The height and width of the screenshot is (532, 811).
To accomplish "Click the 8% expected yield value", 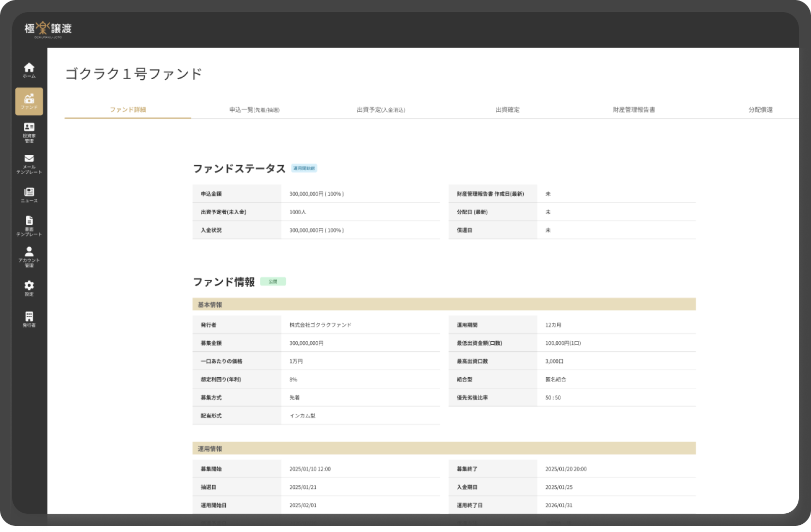I will pos(293,380).
